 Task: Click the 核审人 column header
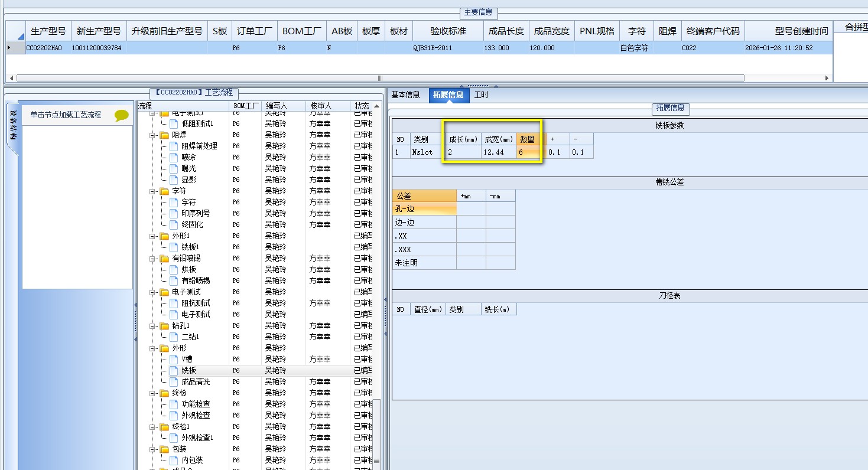tap(328, 106)
